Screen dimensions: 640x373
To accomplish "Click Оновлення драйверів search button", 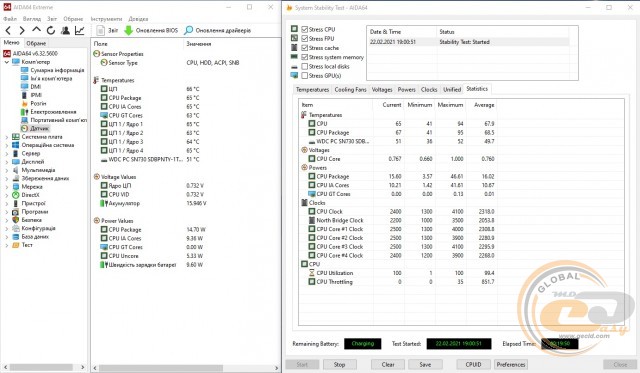I will (x=218, y=31).
